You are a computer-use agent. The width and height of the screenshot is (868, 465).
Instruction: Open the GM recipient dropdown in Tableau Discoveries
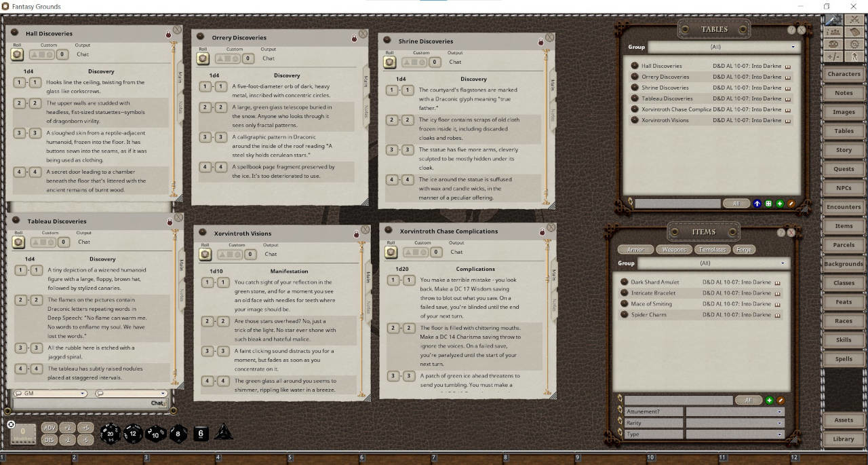(51, 393)
